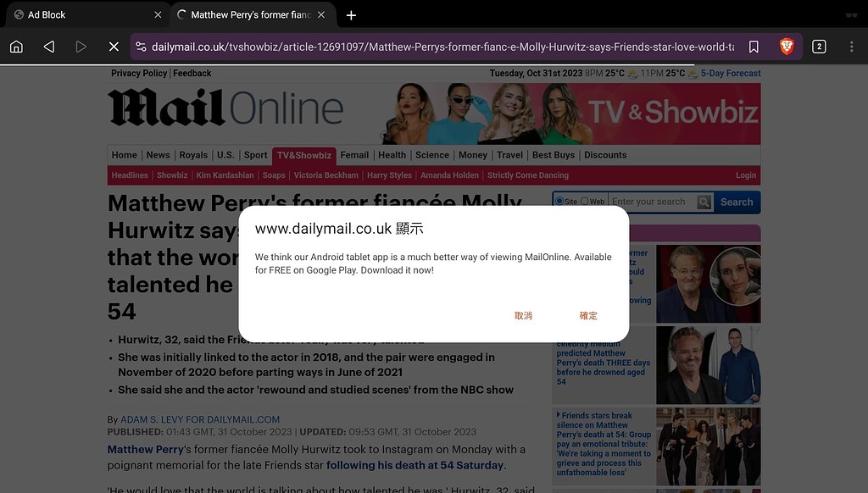Open the Royals nav item

click(x=193, y=155)
